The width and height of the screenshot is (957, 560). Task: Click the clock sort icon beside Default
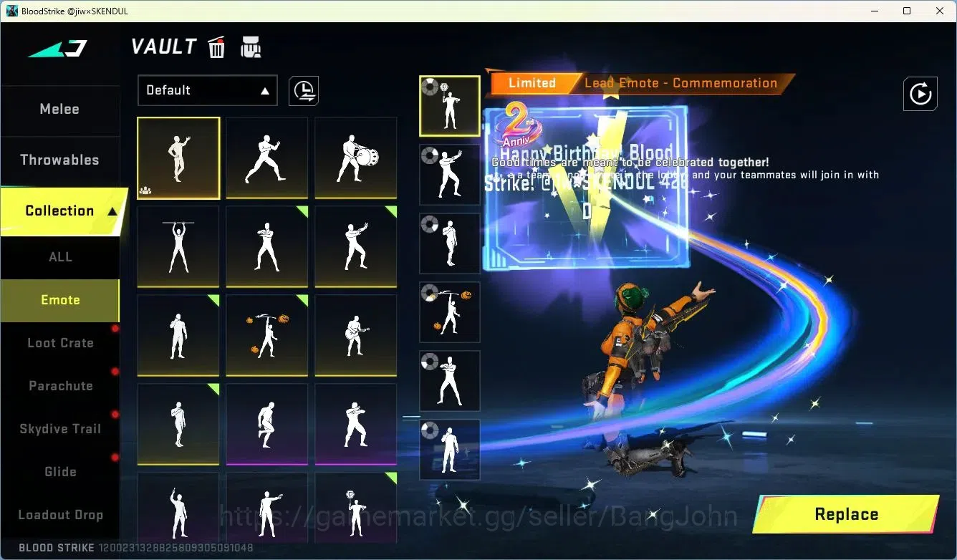click(304, 91)
